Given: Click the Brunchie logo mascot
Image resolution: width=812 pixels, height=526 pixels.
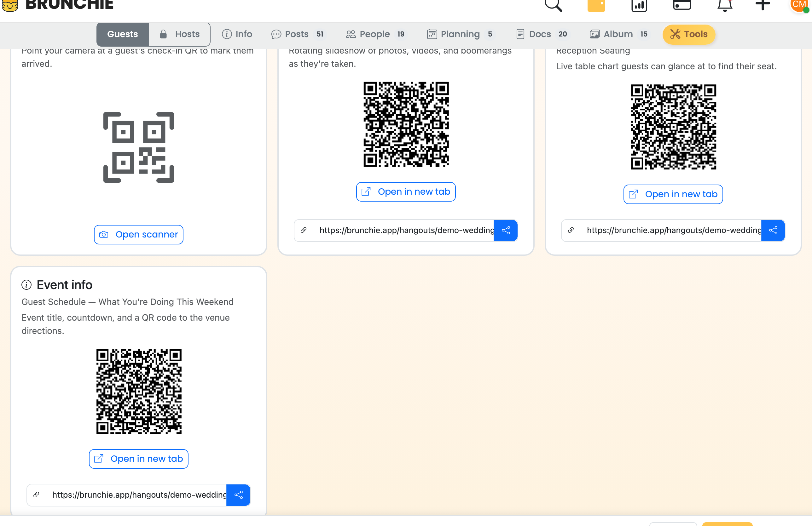Looking at the screenshot, I should 10,5.
